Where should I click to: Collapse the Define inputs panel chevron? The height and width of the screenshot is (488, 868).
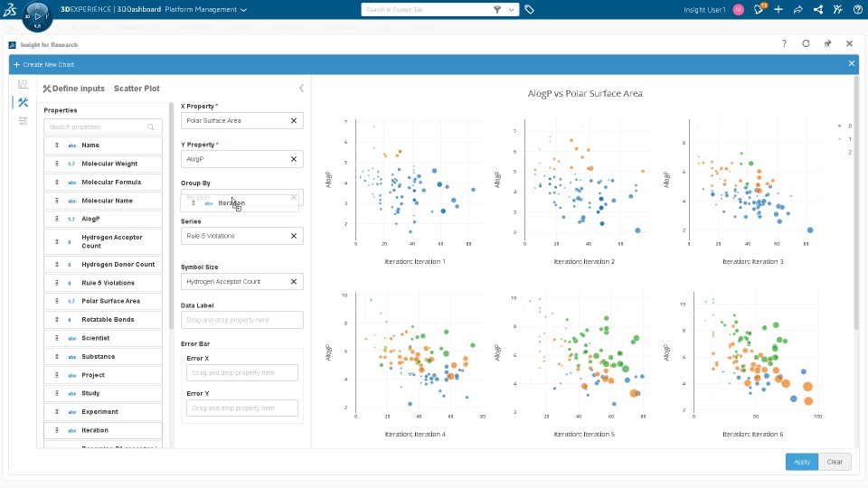tap(301, 88)
